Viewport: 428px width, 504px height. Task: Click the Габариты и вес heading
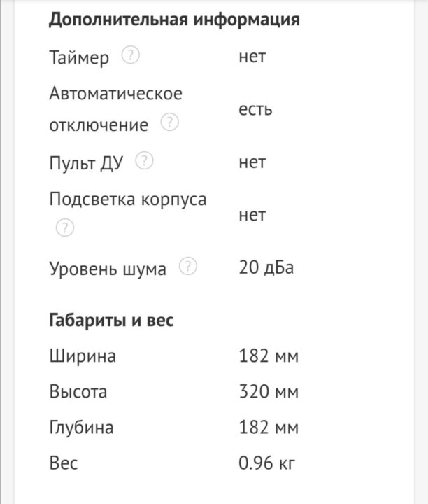pos(111,321)
